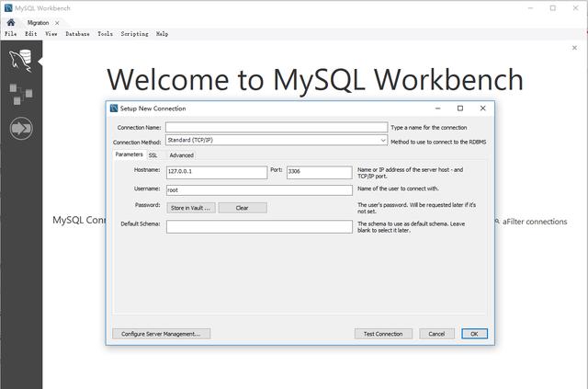Open the Edit menu
588x389 pixels.
(x=31, y=34)
